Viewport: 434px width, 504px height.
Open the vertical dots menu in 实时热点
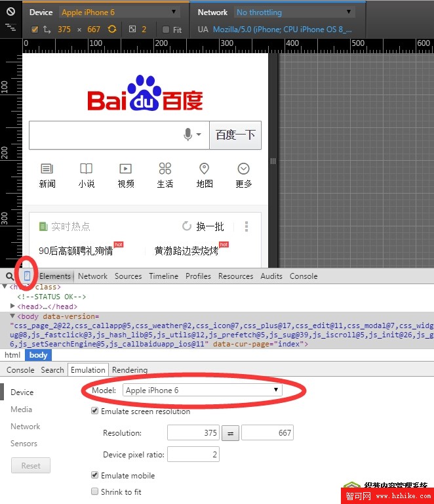[x=247, y=226]
